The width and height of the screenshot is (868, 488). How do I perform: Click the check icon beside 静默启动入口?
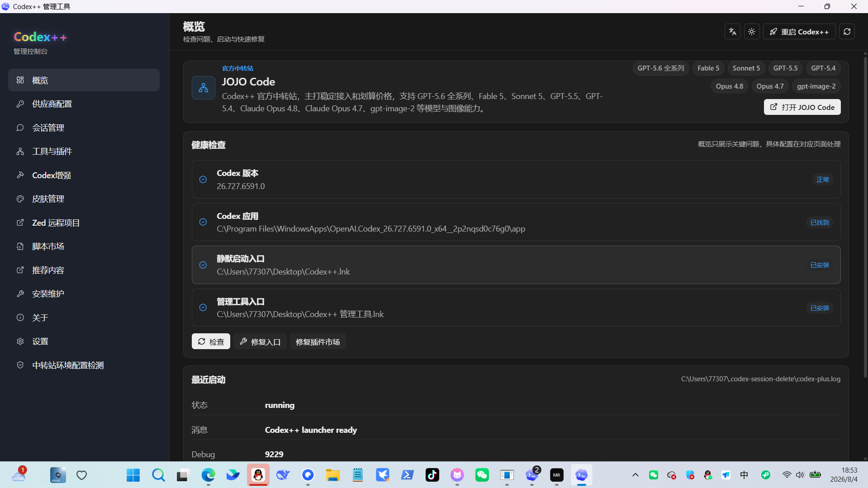(203, 265)
